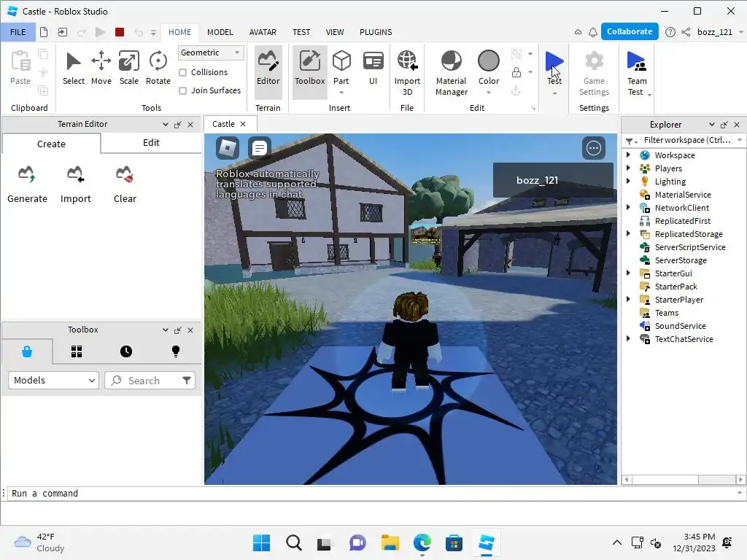747x560 pixels.
Task: Expand the StarterPlayer node
Action: tap(628, 299)
